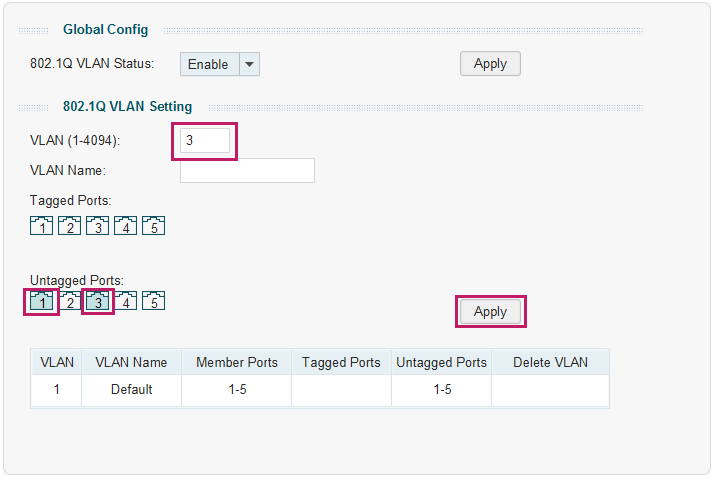The height and width of the screenshot is (479, 714).
Task: Select tagged port 4 icon
Action: coord(125,225)
